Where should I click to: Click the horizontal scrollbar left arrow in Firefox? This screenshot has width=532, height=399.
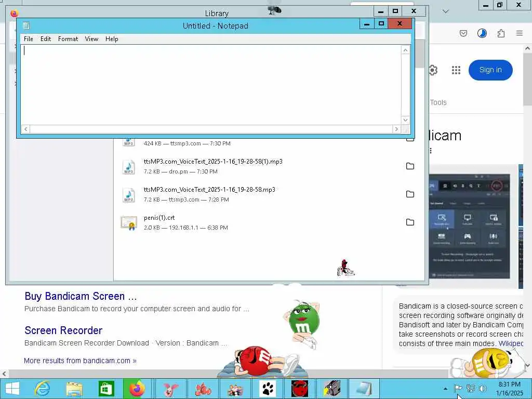pyautogui.click(x=4, y=374)
